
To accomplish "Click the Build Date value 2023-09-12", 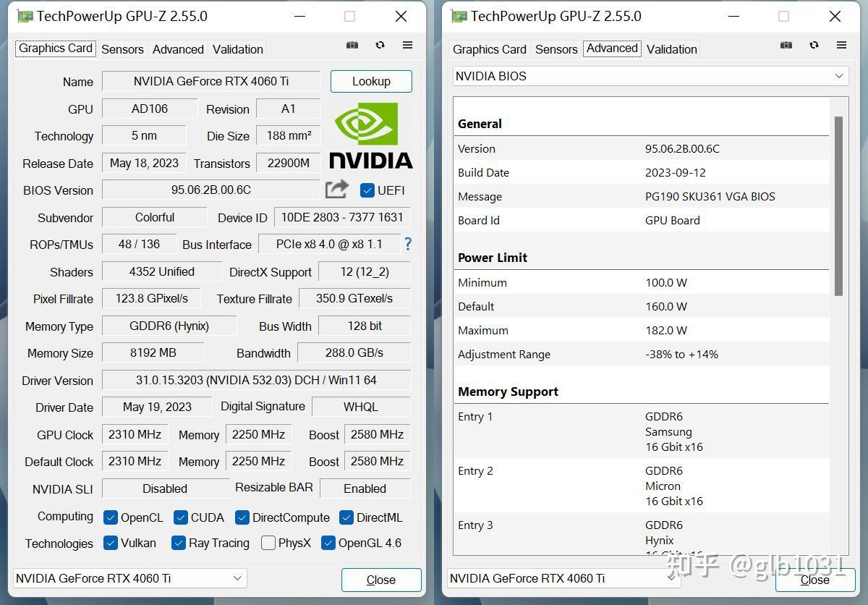I will pos(676,172).
